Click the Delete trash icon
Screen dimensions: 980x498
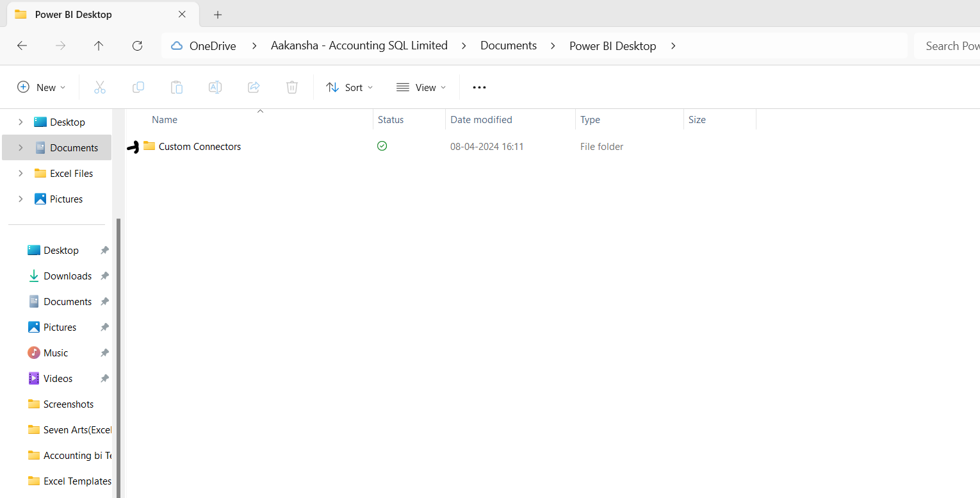point(292,87)
